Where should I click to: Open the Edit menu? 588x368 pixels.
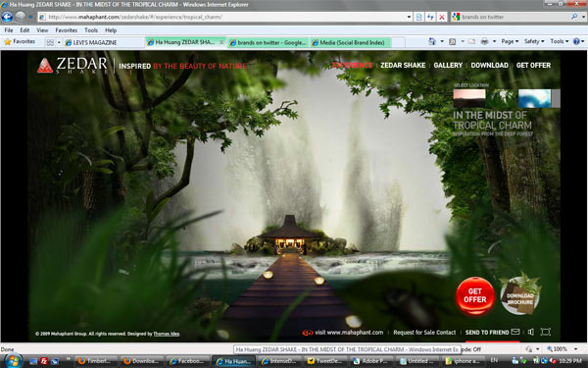click(24, 30)
